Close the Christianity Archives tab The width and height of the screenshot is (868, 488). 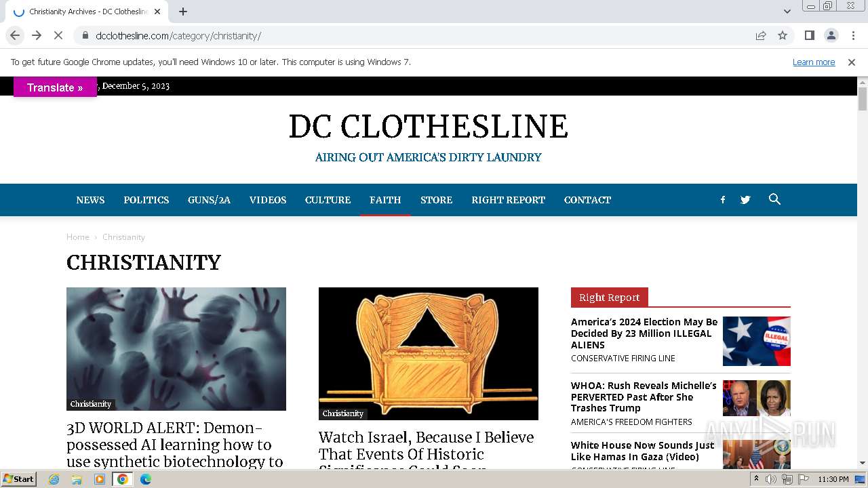157,12
